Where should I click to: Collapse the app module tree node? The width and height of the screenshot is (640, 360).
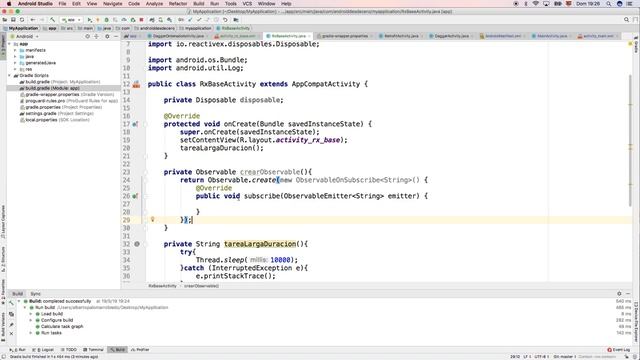click(x=10, y=44)
